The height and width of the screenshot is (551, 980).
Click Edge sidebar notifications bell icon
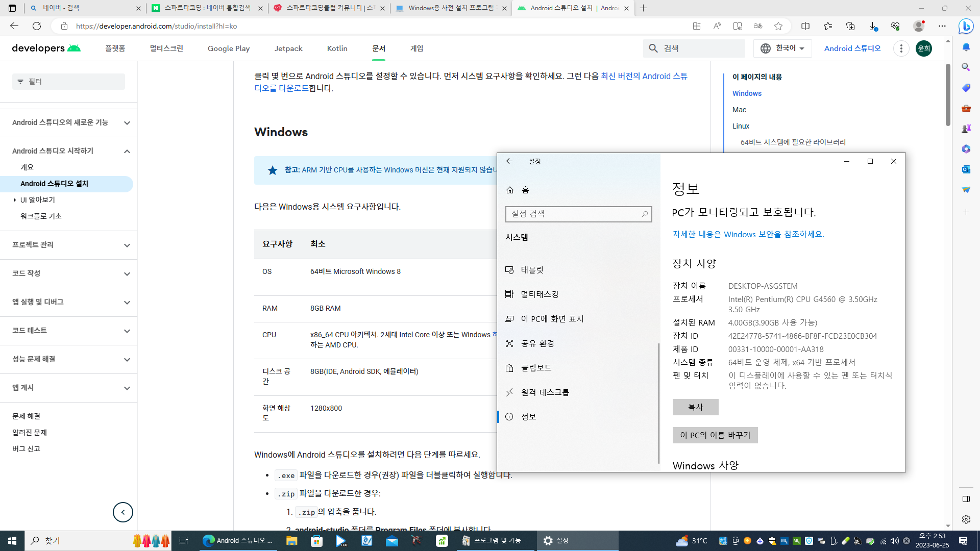tap(966, 47)
